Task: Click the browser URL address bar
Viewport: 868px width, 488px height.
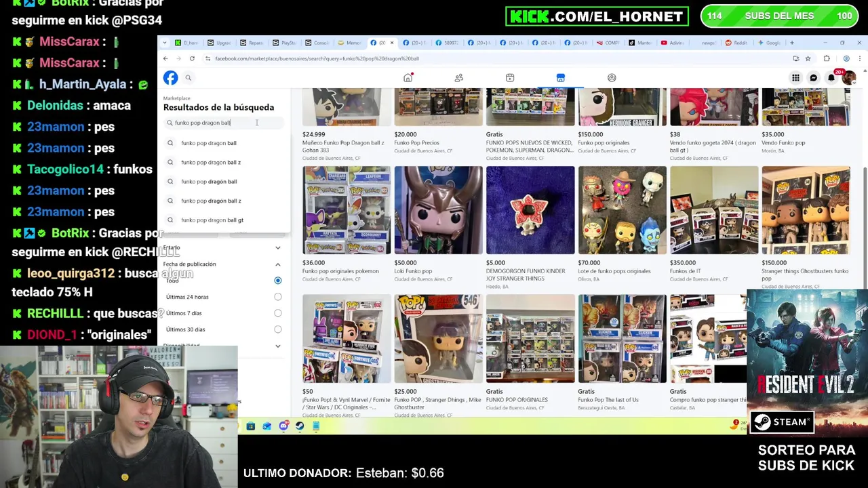Action: [x=498, y=58]
